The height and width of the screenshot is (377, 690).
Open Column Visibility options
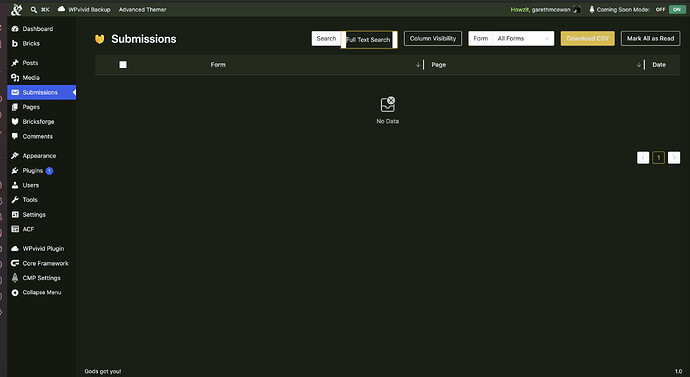click(x=433, y=39)
